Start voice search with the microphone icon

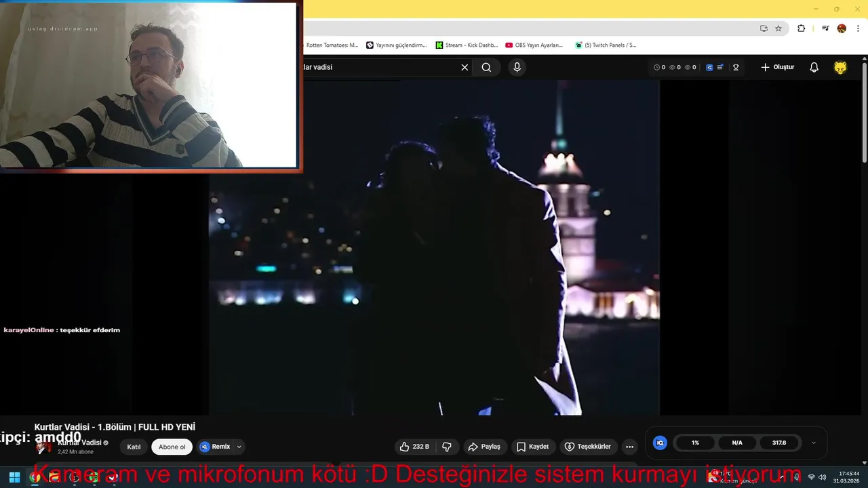pos(517,67)
